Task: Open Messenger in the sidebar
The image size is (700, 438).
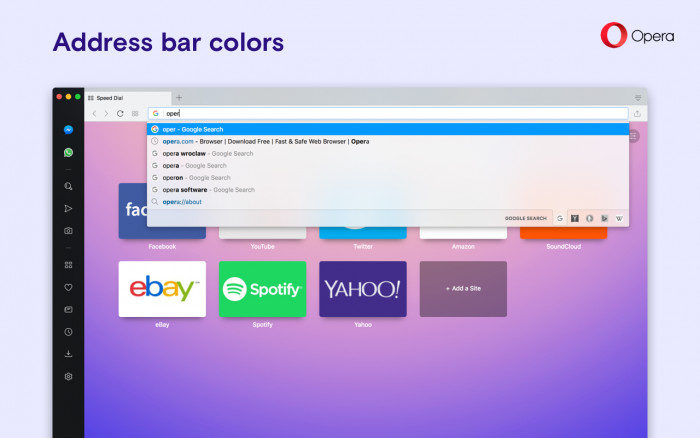Action: coord(68,129)
